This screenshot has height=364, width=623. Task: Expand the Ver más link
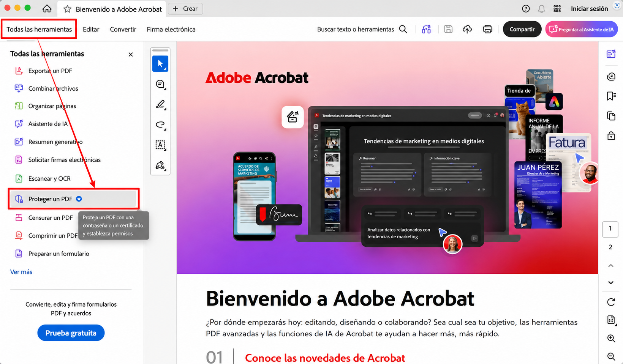pos(21,272)
